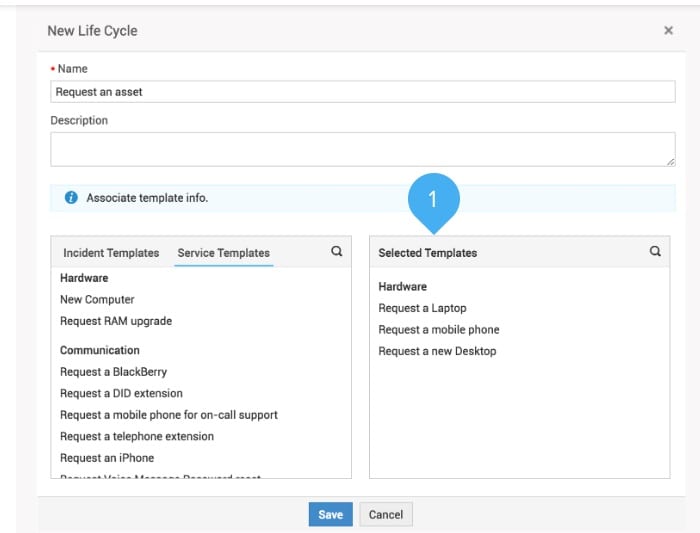Pick Request a DID extension template
This screenshot has height=533, width=700.
121,393
